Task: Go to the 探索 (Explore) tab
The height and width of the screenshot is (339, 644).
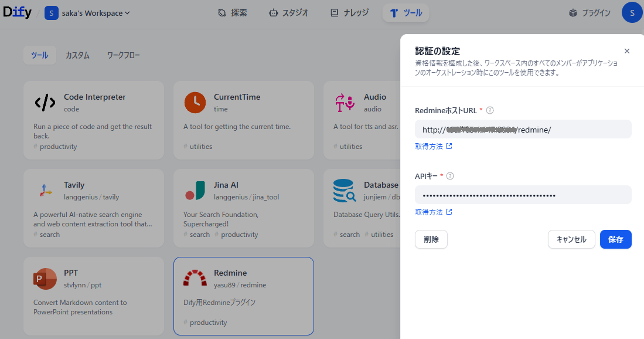Action: (233, 13)
